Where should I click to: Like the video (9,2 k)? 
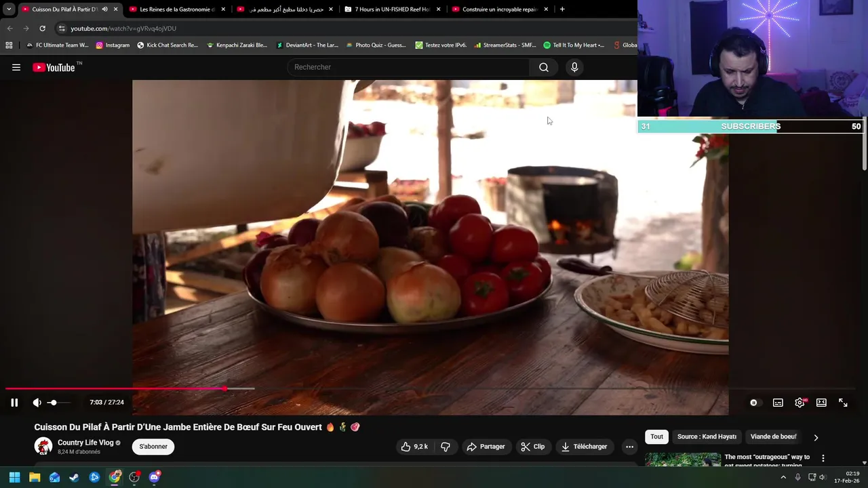414,447
